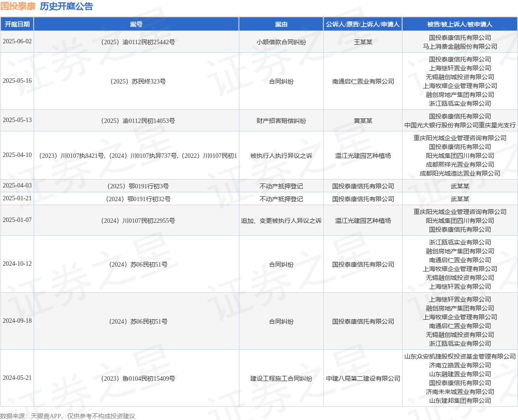Click case number (2025)渝0112民初14053号
This screenshot has width=518, height=420.
pyautogui.click(x=138, y=121)
